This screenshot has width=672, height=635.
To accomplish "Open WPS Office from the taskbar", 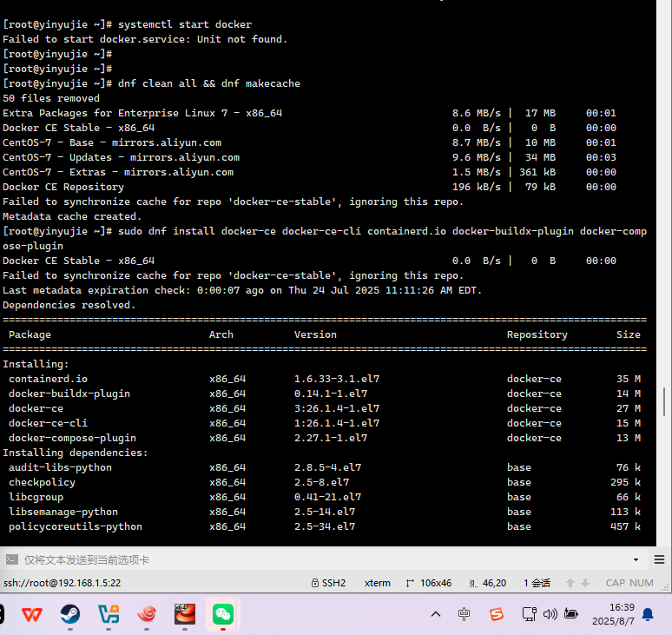I will [32, 614].
